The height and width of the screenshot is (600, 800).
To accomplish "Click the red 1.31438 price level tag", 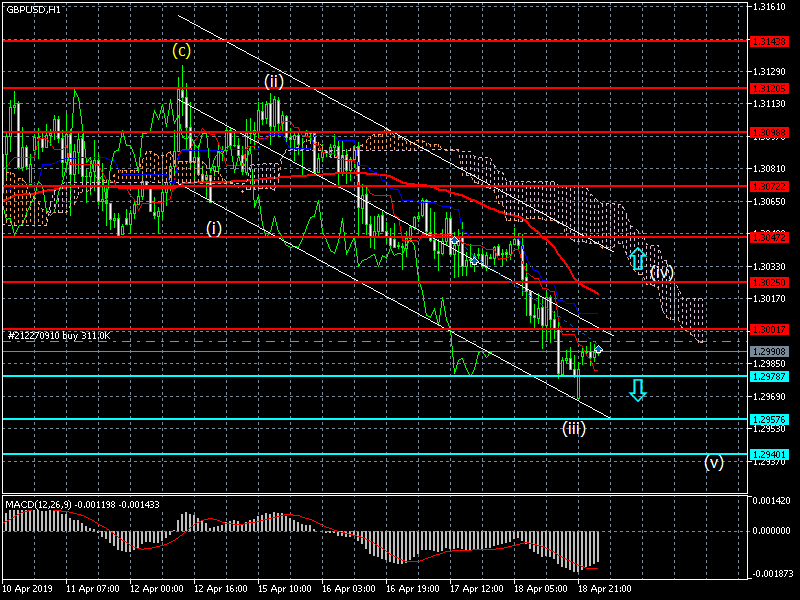I will (769, 41).
